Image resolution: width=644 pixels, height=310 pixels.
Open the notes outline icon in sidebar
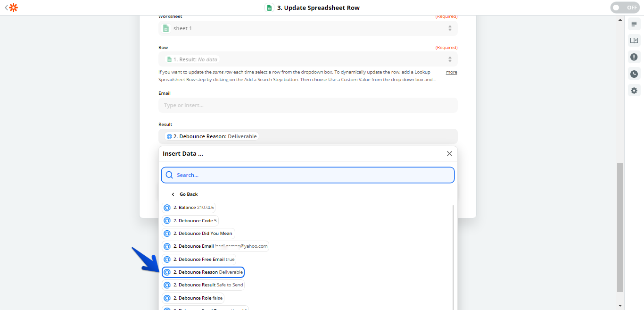(634, 24)
